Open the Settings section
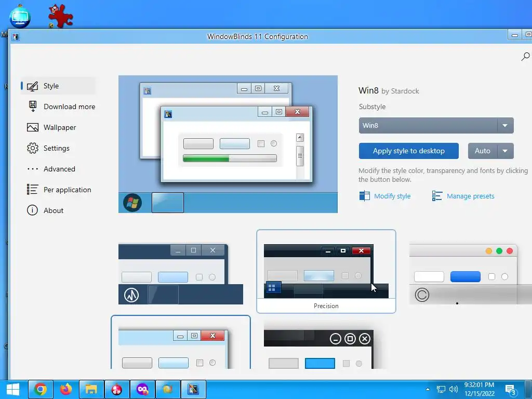Image resolution: width=532 pixels, height=399 pixels. click(x=48, y=148)
